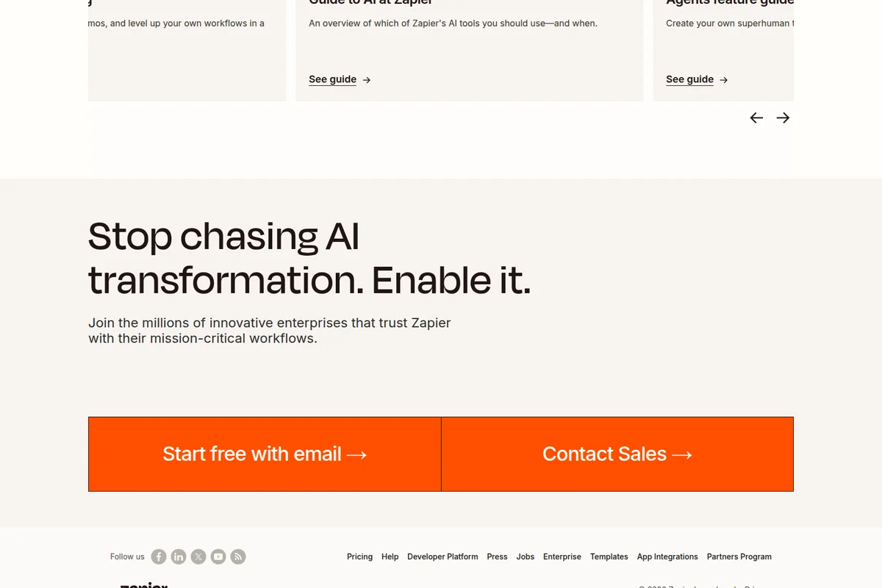This screenshot has height=588, width=882.
Task: Open the Agents feature guide link
Action: coord(690,79)
